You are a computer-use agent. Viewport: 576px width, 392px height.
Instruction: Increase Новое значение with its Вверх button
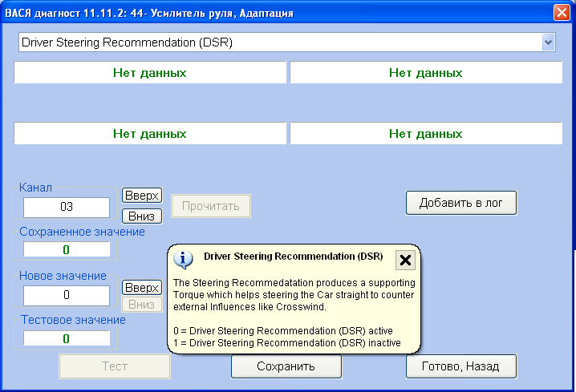141,288
